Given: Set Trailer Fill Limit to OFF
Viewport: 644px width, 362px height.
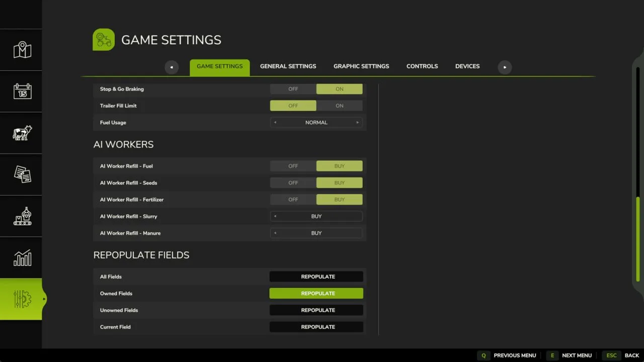Looking at the screenshot, I should tap(293, 106).
